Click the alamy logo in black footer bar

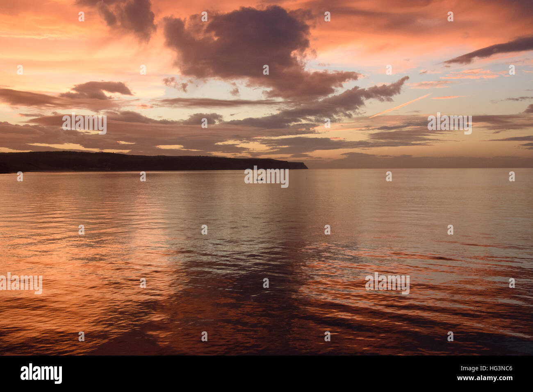click(41, 374)
